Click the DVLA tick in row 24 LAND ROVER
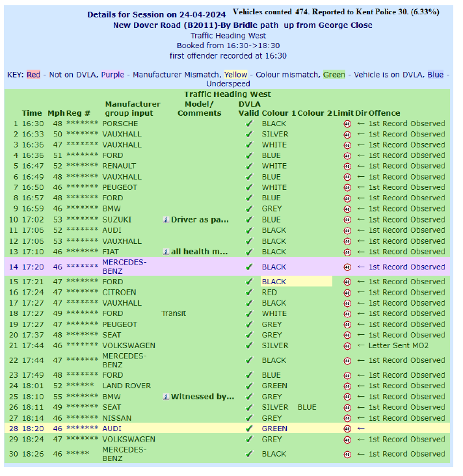Screen dimensions: 463x476 249,386
